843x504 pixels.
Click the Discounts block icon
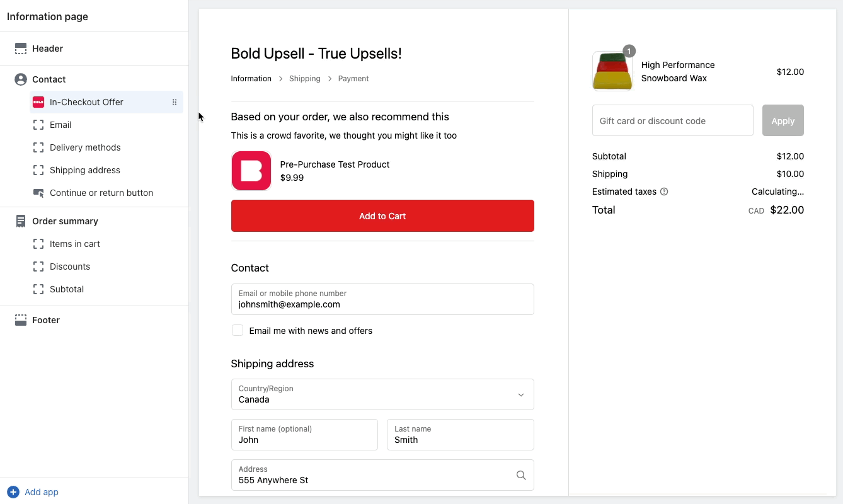(x=38, y=266)
